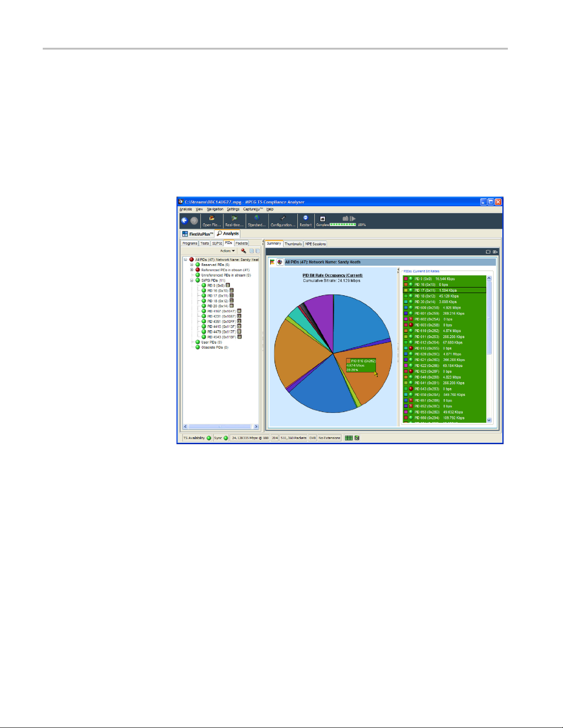This screenshot has height=728, width=563.
Task: Collapse the SI/PSI PIDs node
Action: [192, 280]
